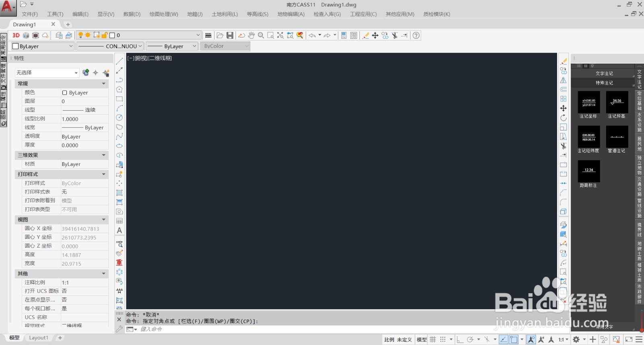Click the Zoom magnifier icon
The height and width of the screenshot is (345, 644).
click(x=261, y=35)
